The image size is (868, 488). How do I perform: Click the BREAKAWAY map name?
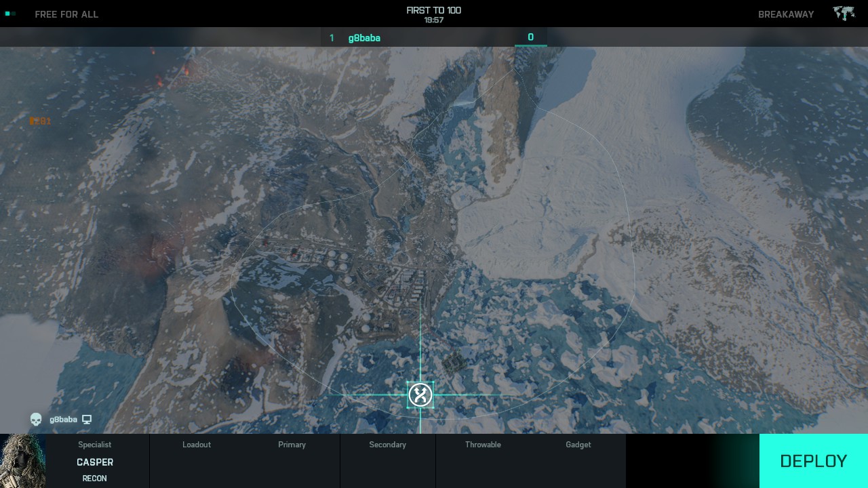[785, 14]
